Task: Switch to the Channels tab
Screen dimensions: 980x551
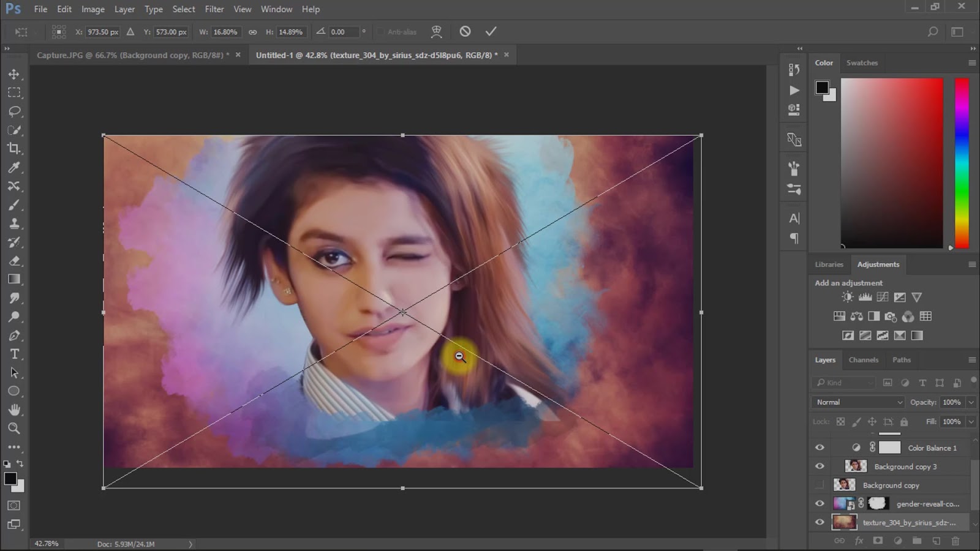Action: [864, 360]
